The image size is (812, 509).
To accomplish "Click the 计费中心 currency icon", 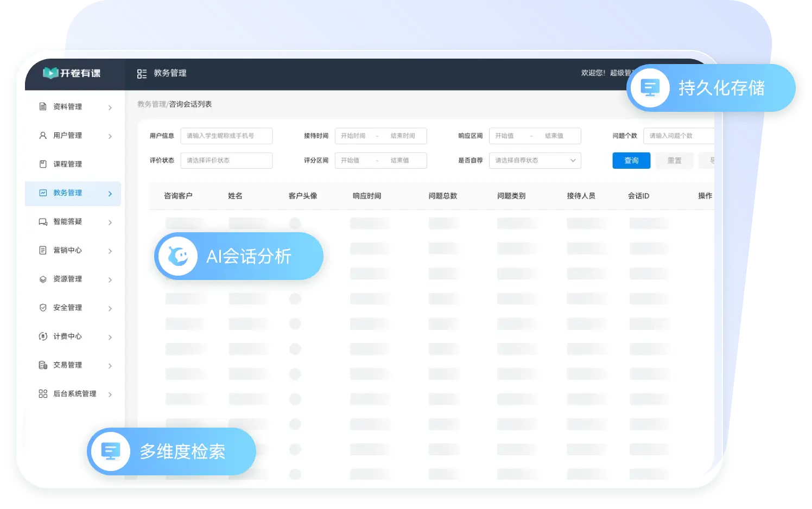I will [43, 336].
